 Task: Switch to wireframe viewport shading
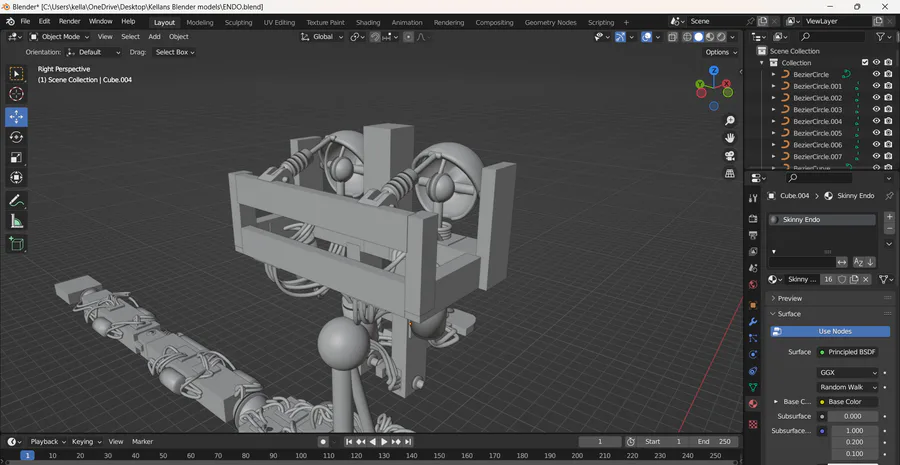point(687,37)
